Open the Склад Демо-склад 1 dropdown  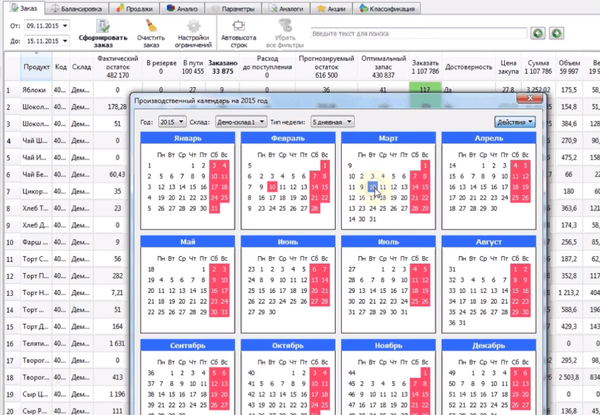(x=241, y=122)
